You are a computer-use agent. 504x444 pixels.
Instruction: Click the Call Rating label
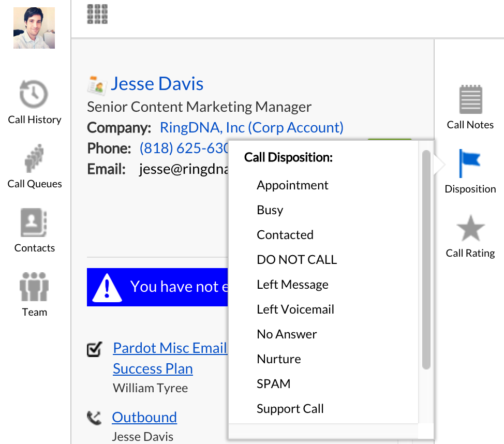click(470, 254)
